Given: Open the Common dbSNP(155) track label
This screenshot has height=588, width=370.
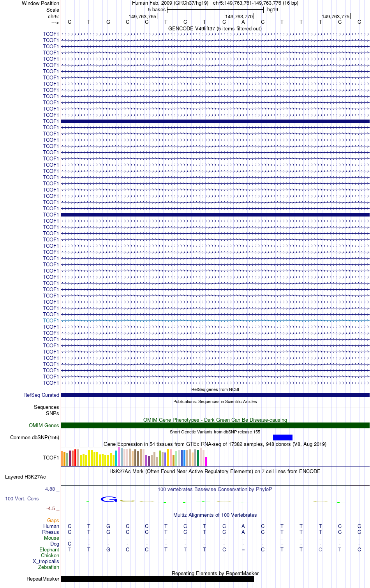Looking at the screenshot, I should [35, 437].
